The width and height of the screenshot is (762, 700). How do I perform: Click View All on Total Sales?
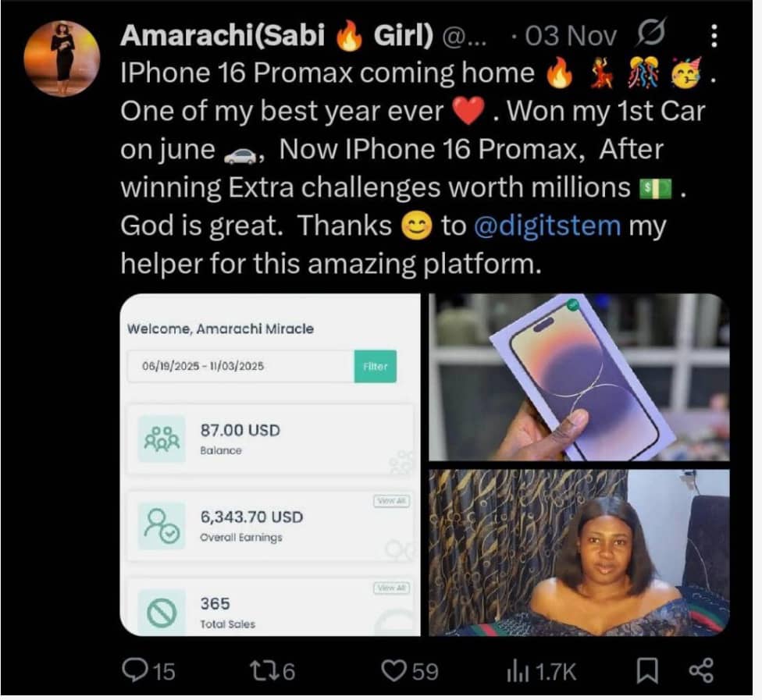[392, 588]
